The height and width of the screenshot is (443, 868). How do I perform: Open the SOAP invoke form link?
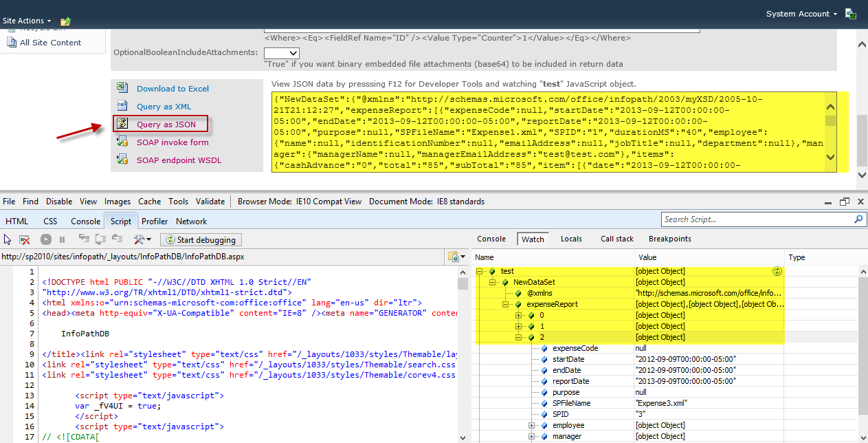point(173,142)
